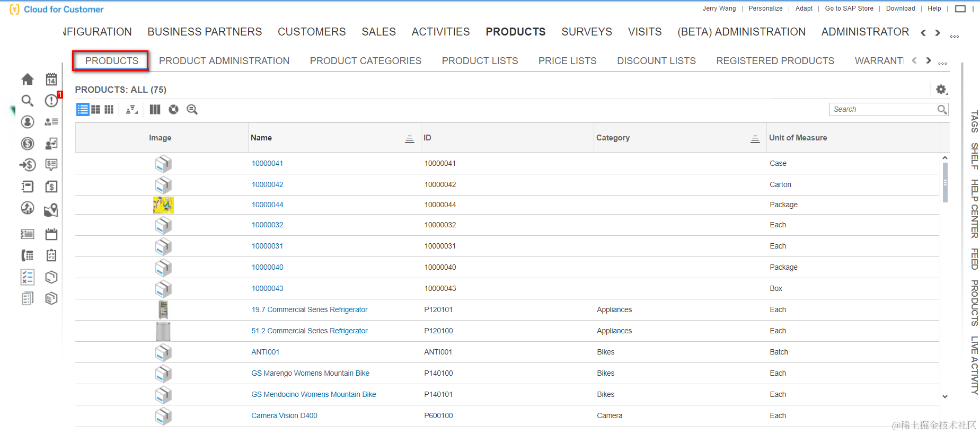Open the phone keypad icon in sidebar
The width and height of the screenshot is (980, 434).
tap(28, 255)
